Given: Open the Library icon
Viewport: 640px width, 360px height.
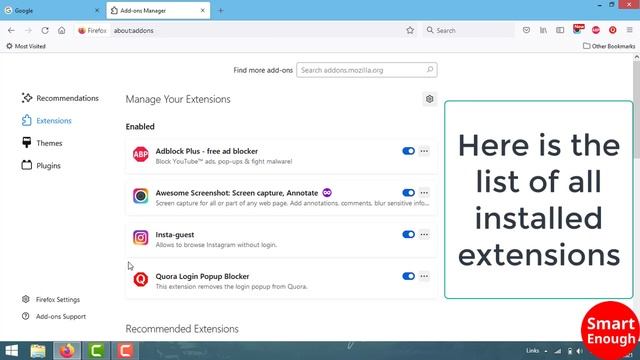Looking at the screenshot, I should click(543, 30).
